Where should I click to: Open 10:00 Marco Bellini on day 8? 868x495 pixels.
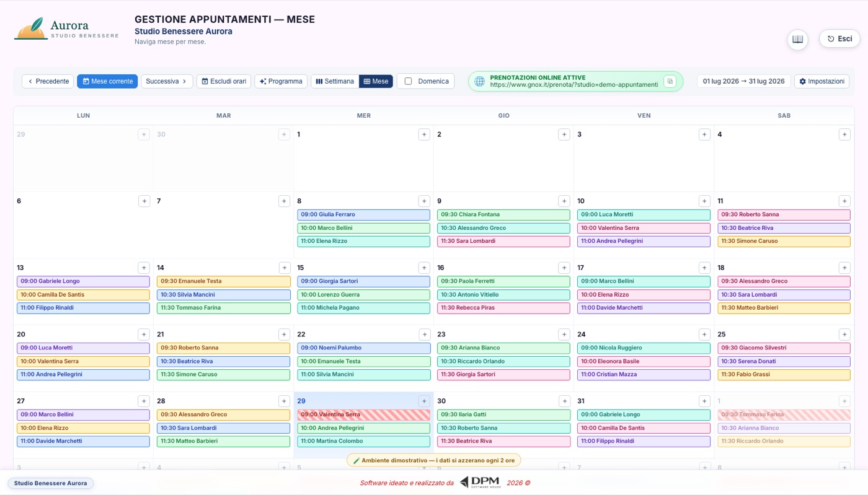point(363,228)
